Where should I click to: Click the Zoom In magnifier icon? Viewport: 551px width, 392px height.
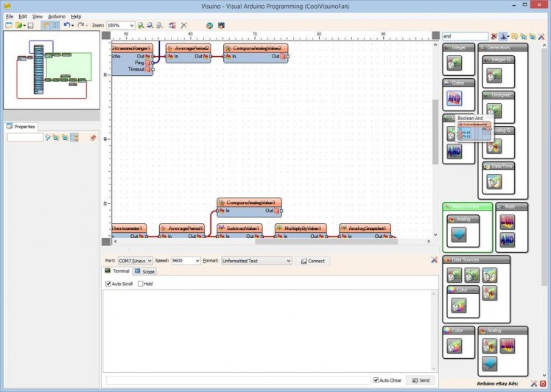141,25
